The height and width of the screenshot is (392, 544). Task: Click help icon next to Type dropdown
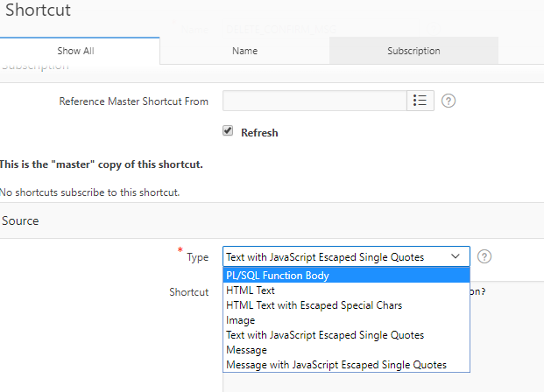coord(484,256)
